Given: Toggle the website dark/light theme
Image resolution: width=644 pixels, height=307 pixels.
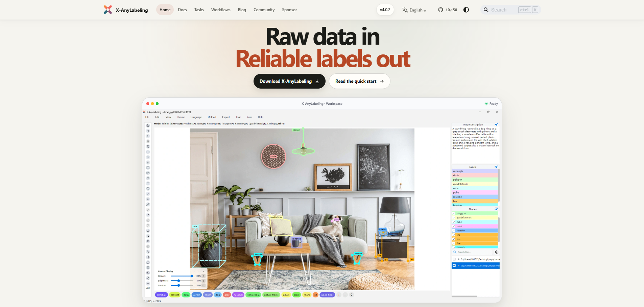Looking at the screenshot, I should pyautogui.click(x=466, y=10).
